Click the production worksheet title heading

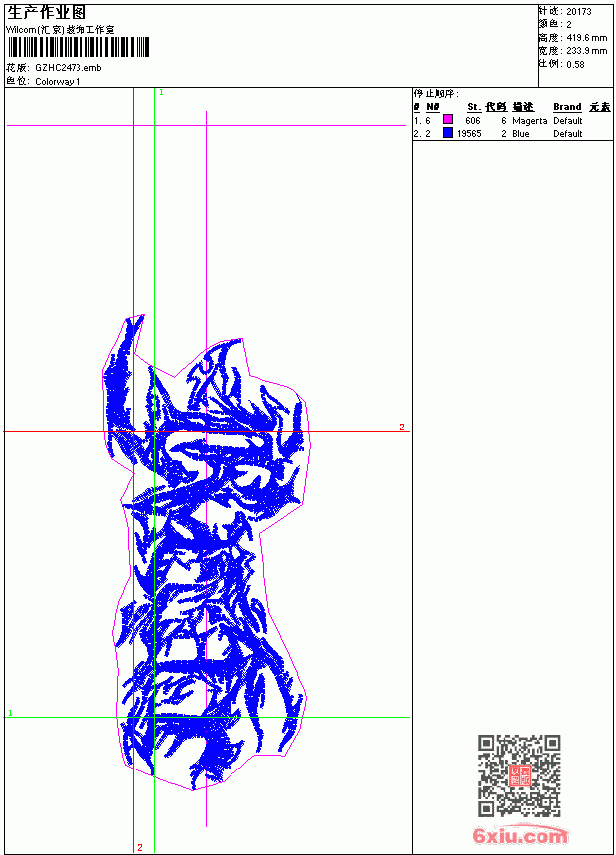(47, 13)
